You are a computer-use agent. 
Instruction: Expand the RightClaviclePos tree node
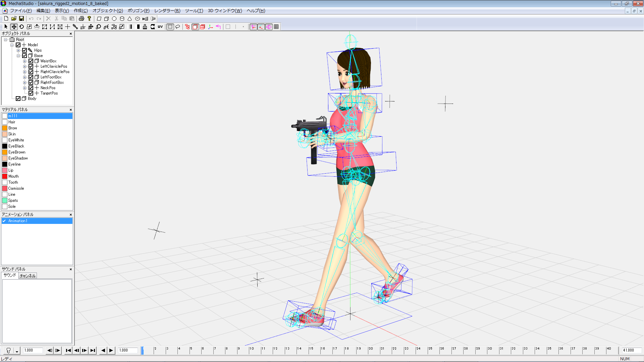click(x=25, y=72)
